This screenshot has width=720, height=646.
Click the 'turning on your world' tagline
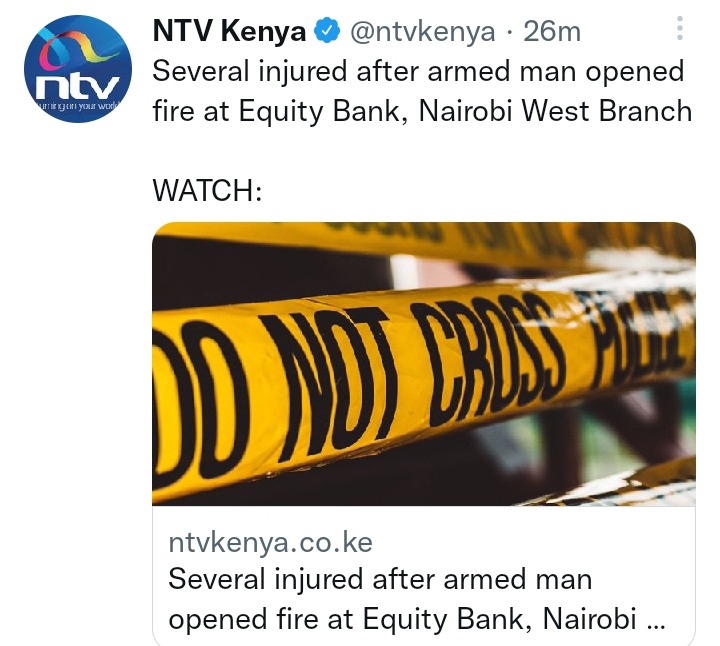78,106
